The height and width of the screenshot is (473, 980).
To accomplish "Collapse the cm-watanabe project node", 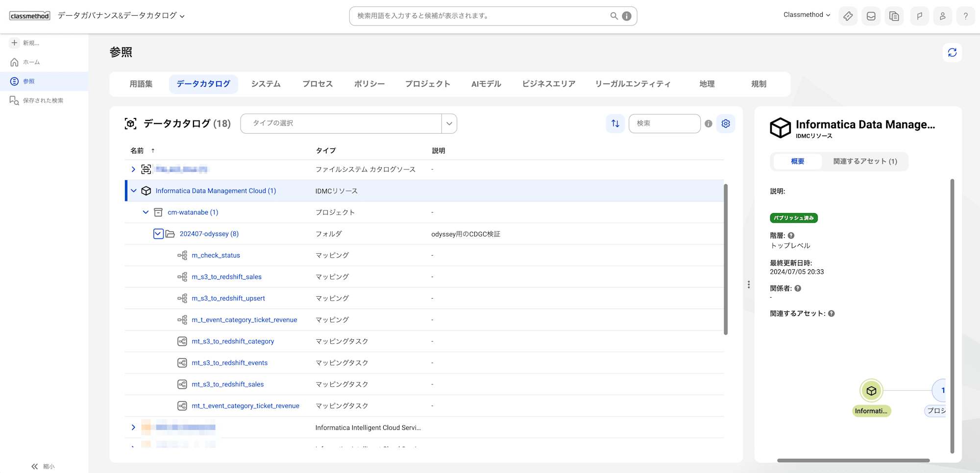I will (x=146, y=213).
